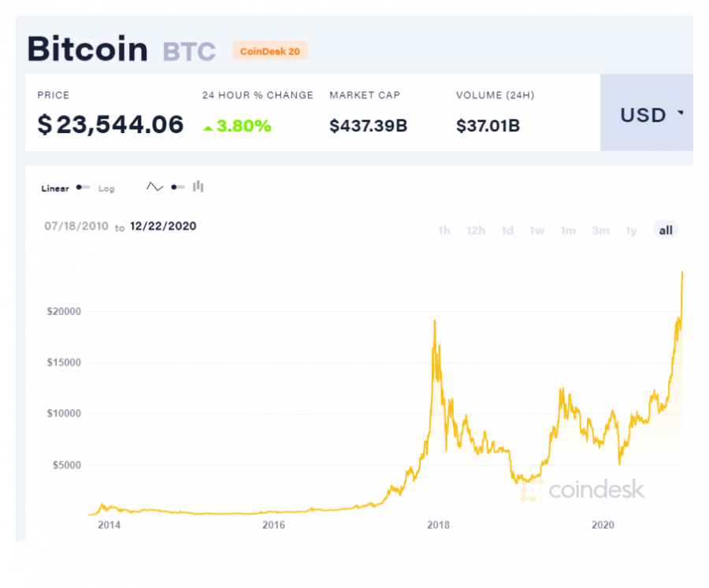Select the candlestick chart icon
Image resolution: width=709 pixels, height=588 pixels.
[198, 187]
